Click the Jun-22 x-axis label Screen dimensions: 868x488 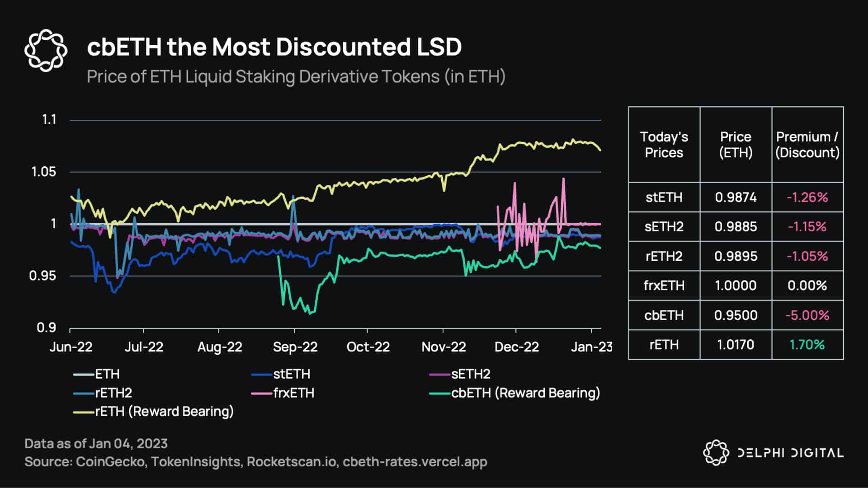[x=71, y=347]
